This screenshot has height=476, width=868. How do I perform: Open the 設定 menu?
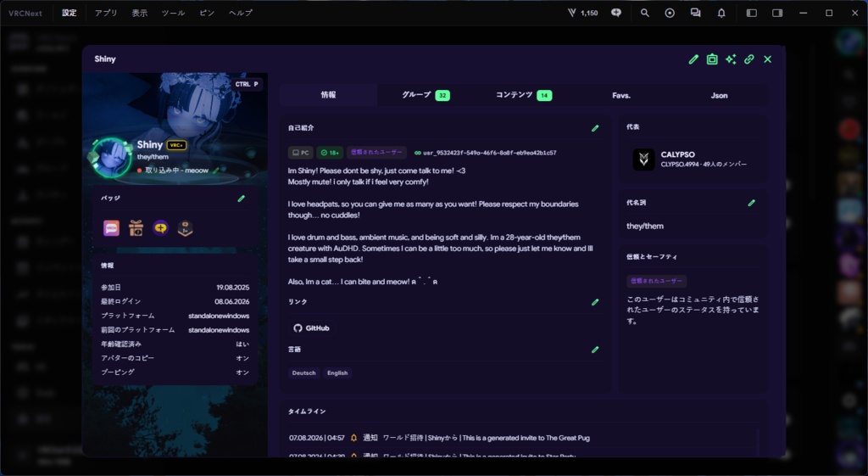coord(70,13)
